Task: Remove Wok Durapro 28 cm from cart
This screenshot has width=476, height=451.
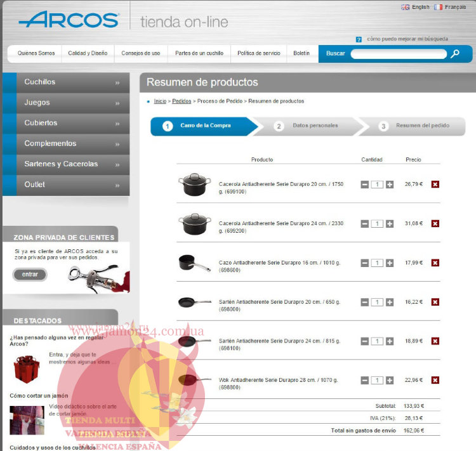Action: tap(435, 381)
